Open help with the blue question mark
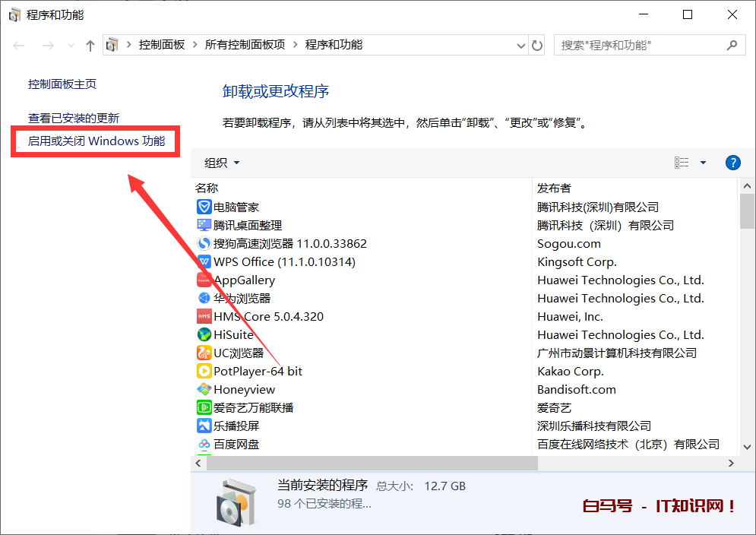 [732, 163]
